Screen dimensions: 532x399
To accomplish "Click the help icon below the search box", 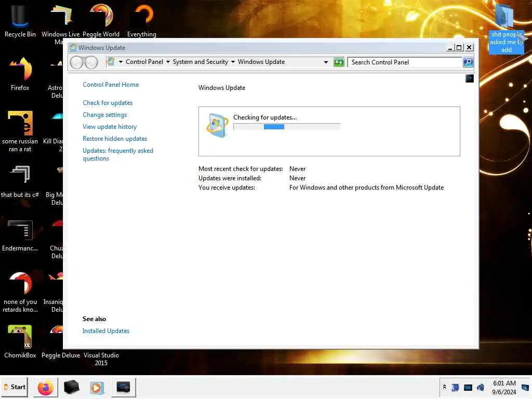I will 470,79.
